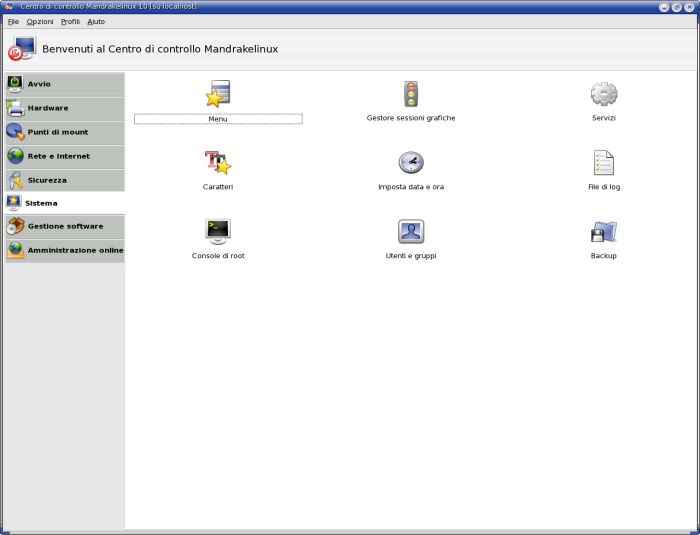Select the Rete e Internet category

click(65, 156)
